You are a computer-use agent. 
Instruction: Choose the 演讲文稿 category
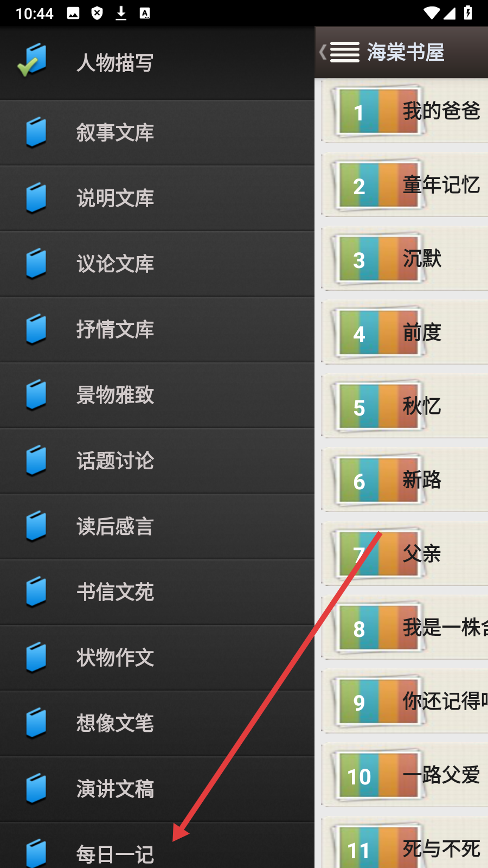coord(157,789)
